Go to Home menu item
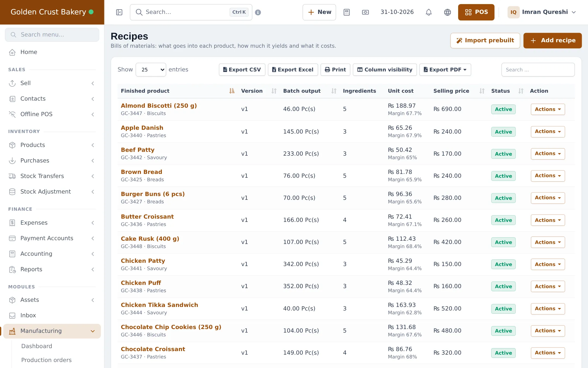Viewport: 588px width, 368px height. coord(52,52)
